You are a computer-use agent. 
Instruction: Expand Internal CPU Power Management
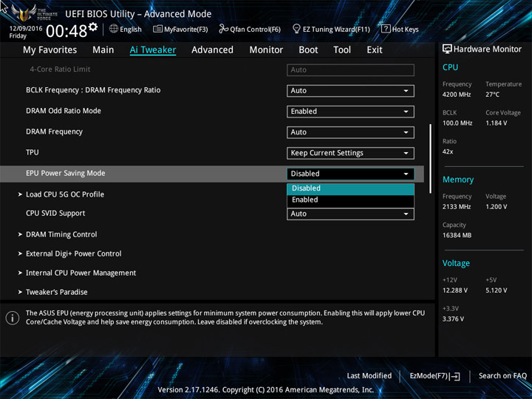coord(81,273)
